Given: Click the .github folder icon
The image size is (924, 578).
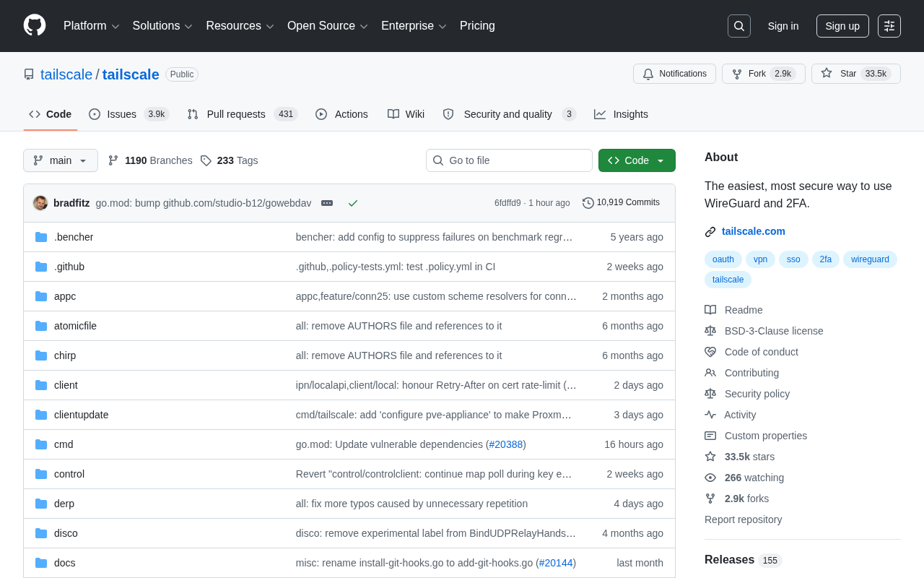Looking at the screenshot, I should click(x=41, y=267).
